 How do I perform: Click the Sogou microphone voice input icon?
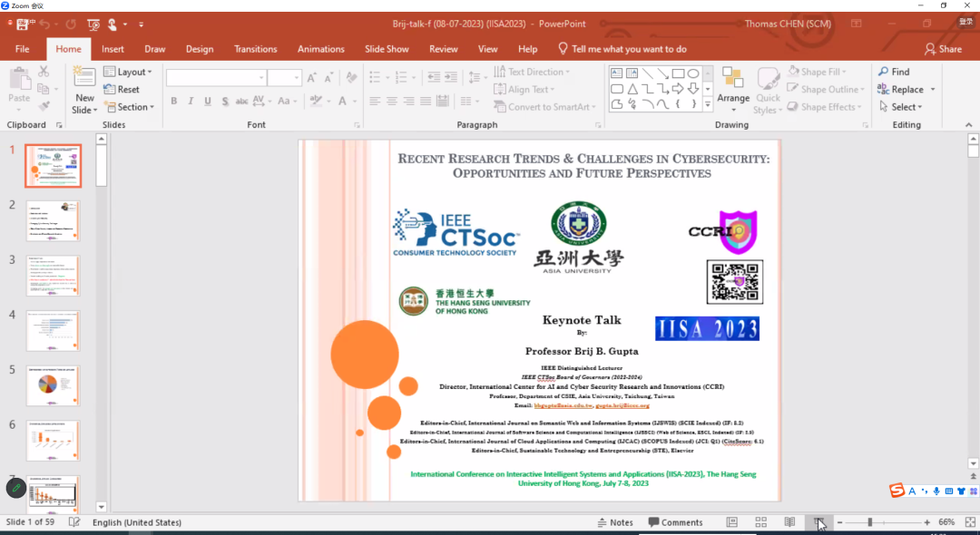point(936,491)
